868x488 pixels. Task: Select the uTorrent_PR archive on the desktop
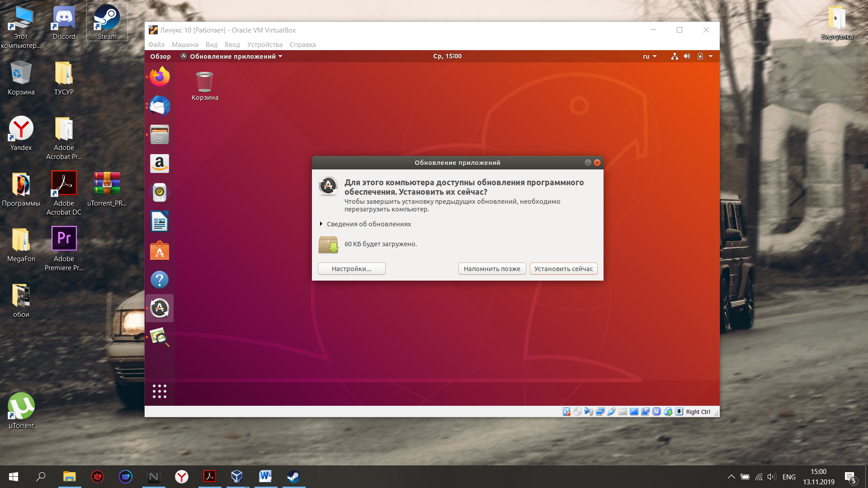click(x=107, y=189)
